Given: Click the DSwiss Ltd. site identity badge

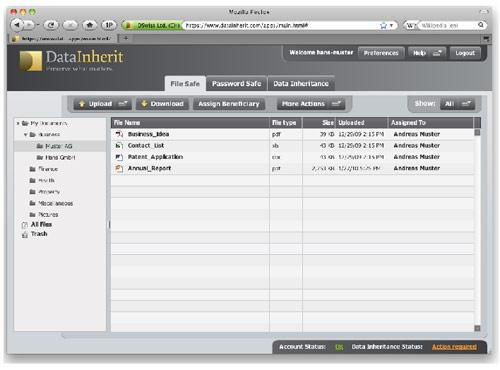Looking at the screenshot, I should pos(152,25).
